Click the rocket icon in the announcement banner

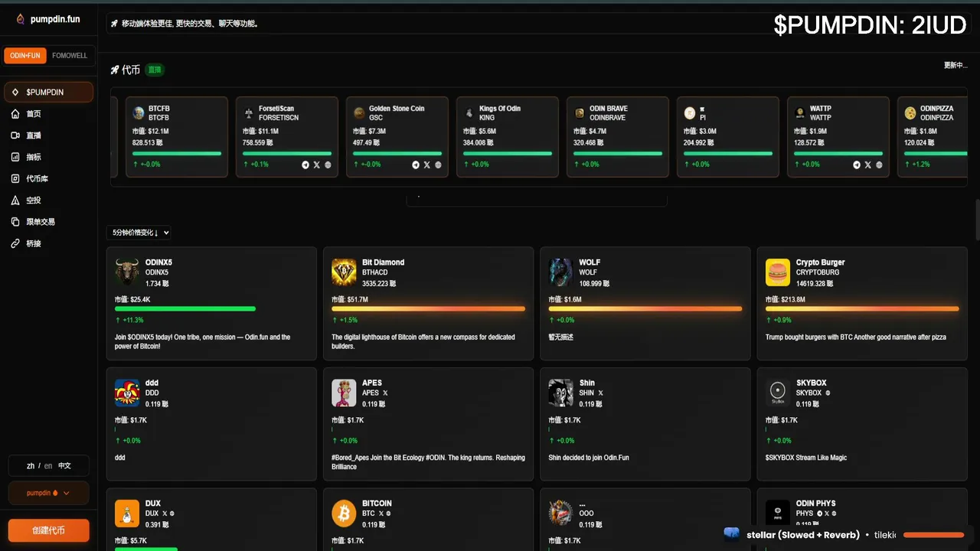point(114,24)
